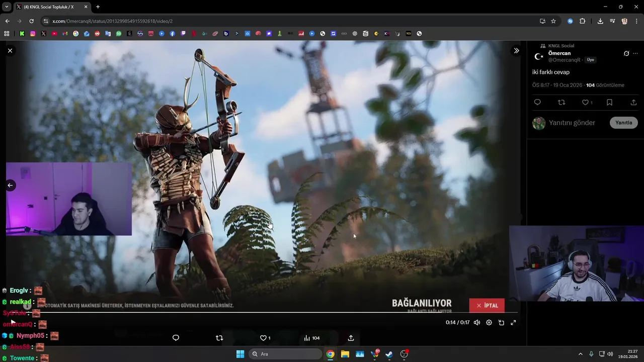Open the post's three-dot more menu
Image resolution: width=644 pixels, height=362 pixels.
(x=635, y=53)
